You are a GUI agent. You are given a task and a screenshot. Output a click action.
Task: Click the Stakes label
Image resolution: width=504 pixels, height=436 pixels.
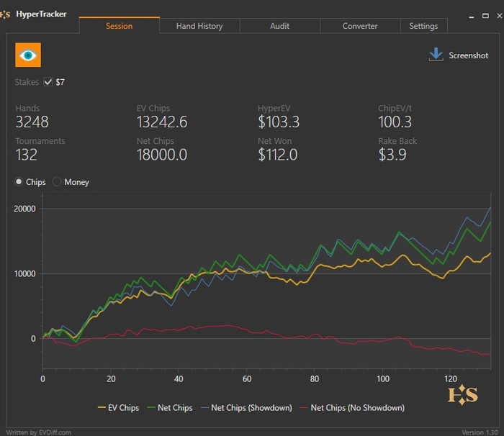pyautogui.click(x=27, y=82)
